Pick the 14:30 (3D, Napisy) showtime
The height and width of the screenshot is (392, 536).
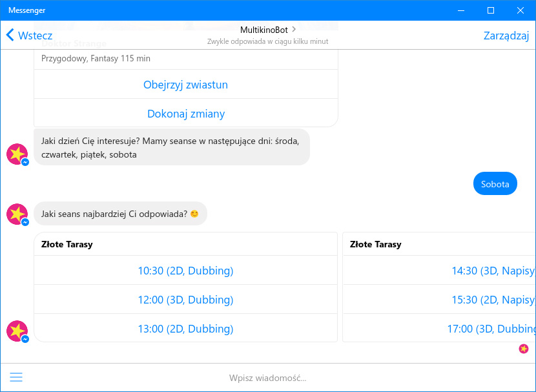439,271
